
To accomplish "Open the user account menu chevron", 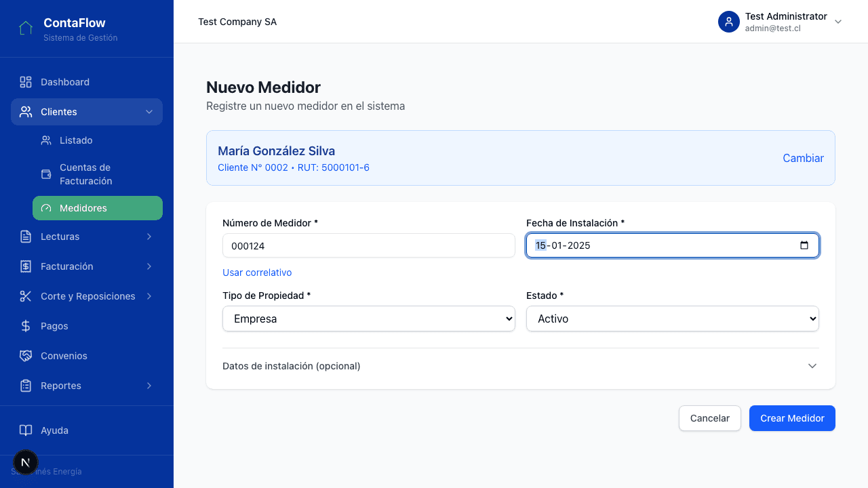I will [838, 22].
